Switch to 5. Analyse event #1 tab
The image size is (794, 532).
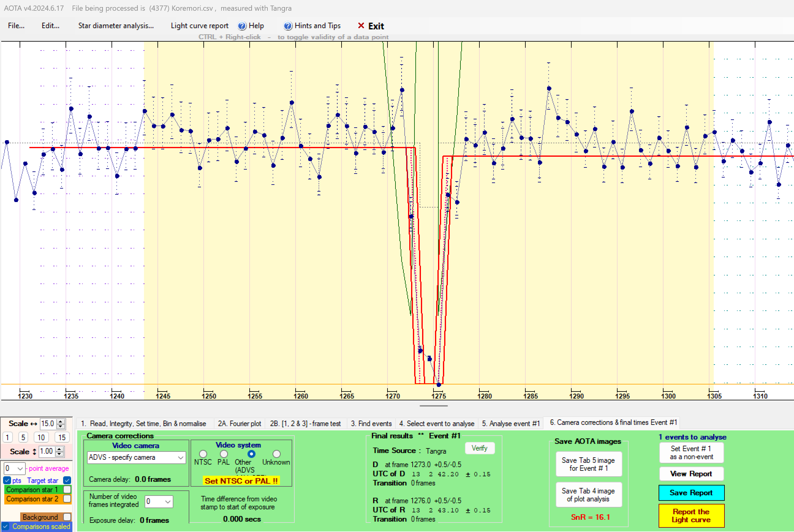(x=511, y=423)
